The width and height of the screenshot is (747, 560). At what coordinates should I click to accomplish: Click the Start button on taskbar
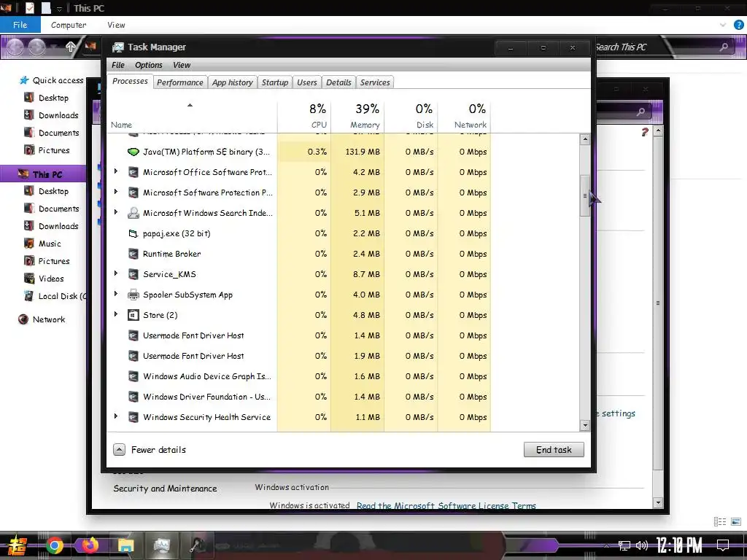pos(17,546)
